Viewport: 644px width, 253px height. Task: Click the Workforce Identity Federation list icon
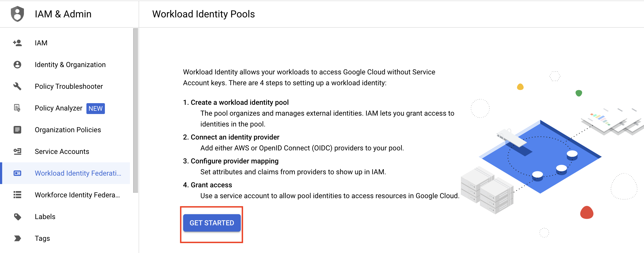17,195
